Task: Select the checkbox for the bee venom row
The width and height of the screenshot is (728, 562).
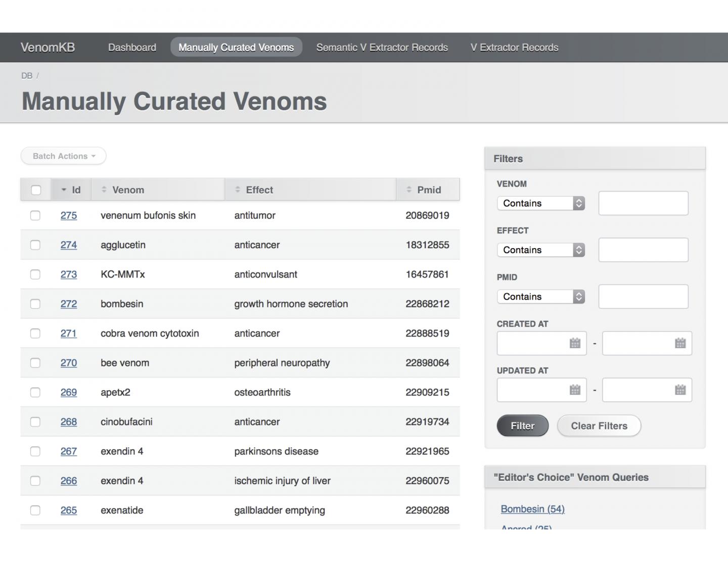Action: [35, 363]
